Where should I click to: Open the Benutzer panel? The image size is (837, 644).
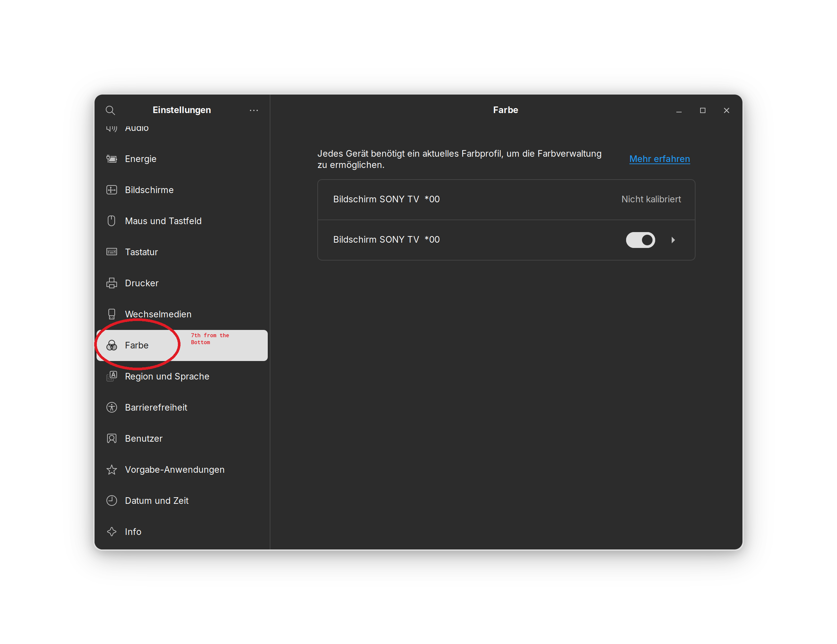[182, 438]
